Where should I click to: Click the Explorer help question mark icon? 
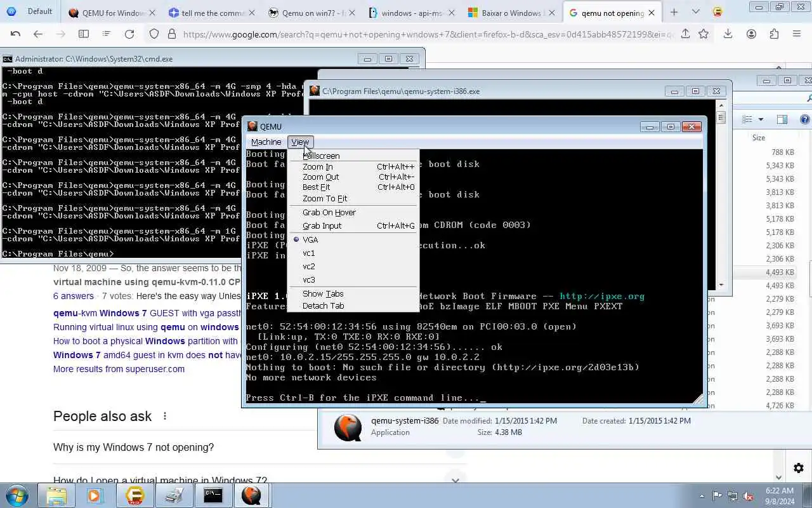[805, 119]
